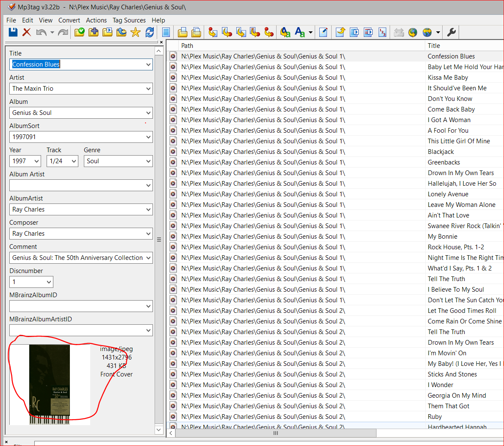Click the blue lines with arrow icon next to Export

tap(354, 32)
